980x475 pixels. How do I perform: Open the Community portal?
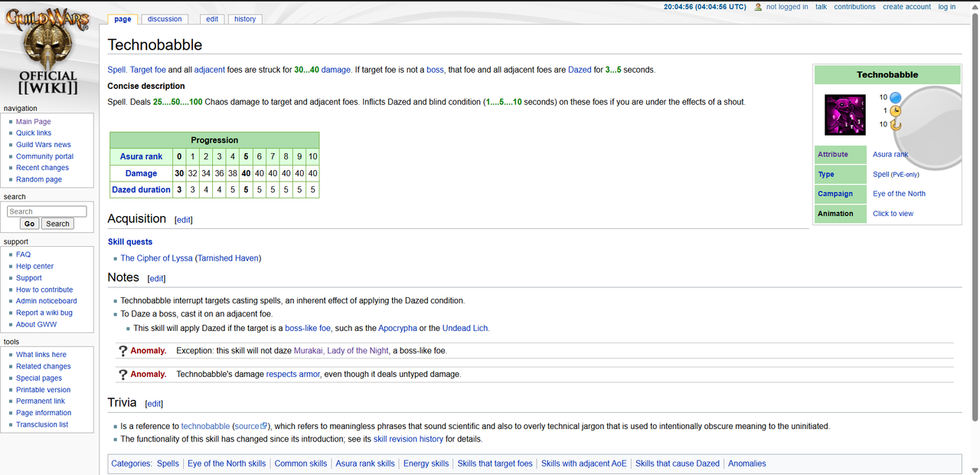point(45,156)
